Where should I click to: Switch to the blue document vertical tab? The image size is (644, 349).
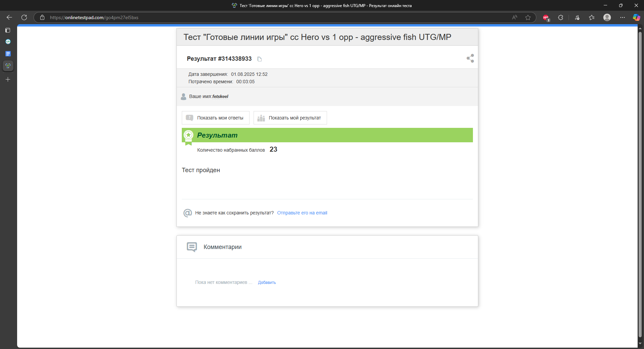pyautogui.click(x=8, y=54)
